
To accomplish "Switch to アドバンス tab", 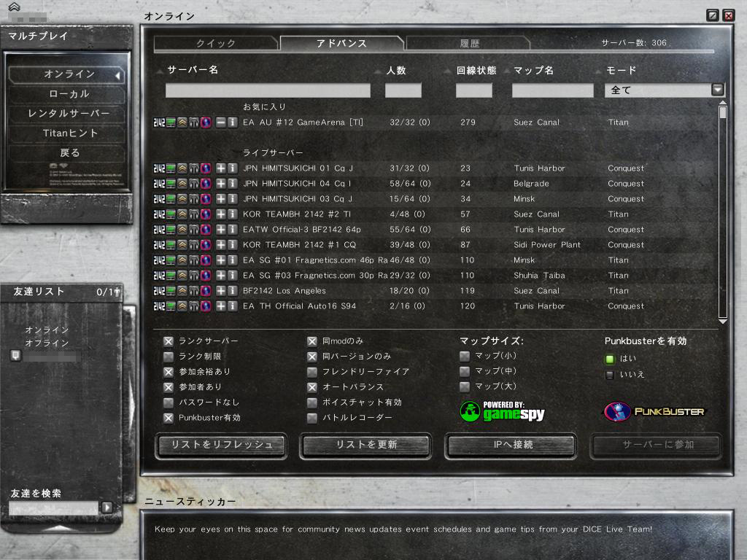I will tap(341, 43).
